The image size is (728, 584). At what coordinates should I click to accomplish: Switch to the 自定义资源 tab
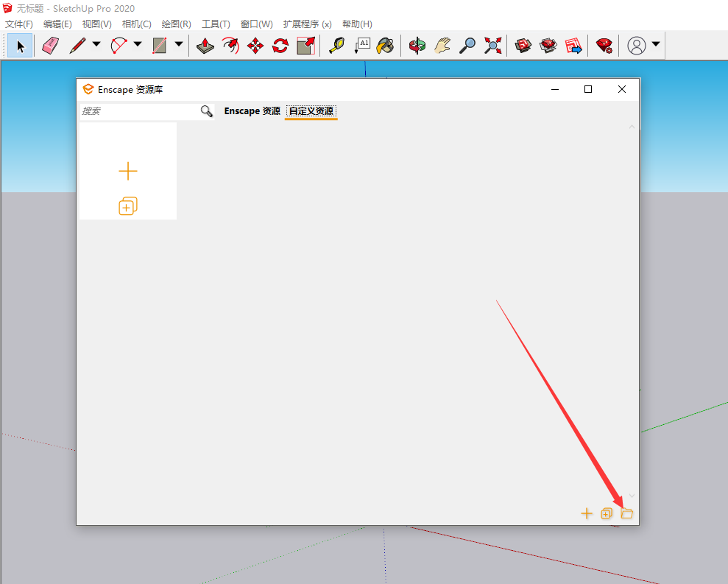[311, 111]
